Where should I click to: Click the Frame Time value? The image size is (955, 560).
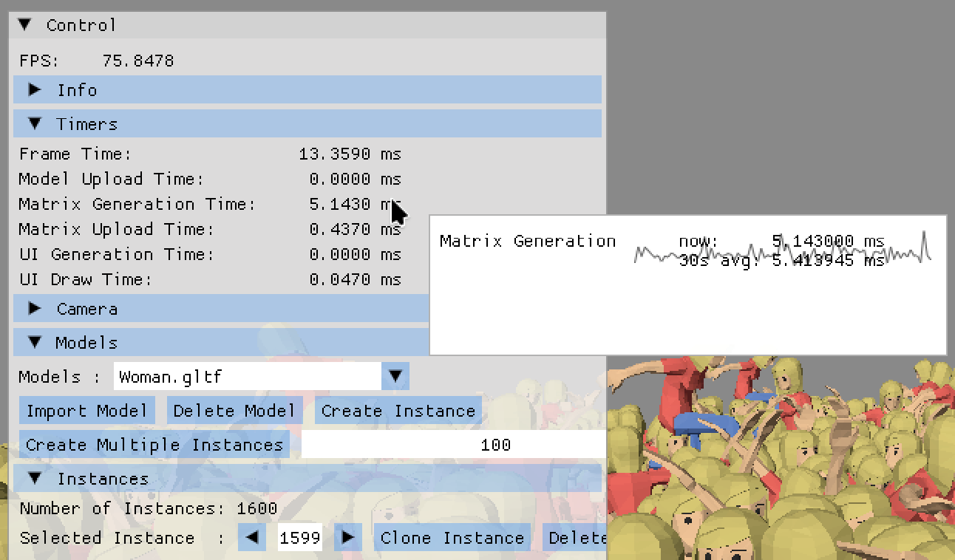point(350,154)
